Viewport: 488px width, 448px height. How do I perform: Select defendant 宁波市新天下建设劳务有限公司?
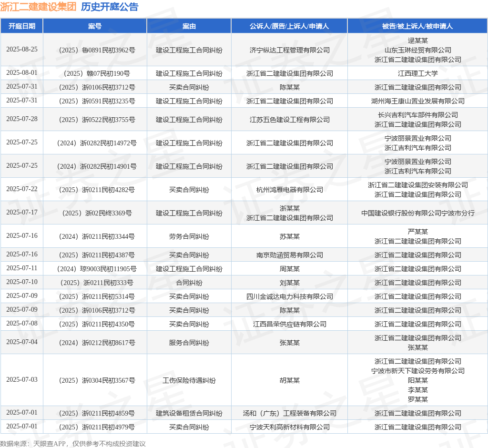417,371
